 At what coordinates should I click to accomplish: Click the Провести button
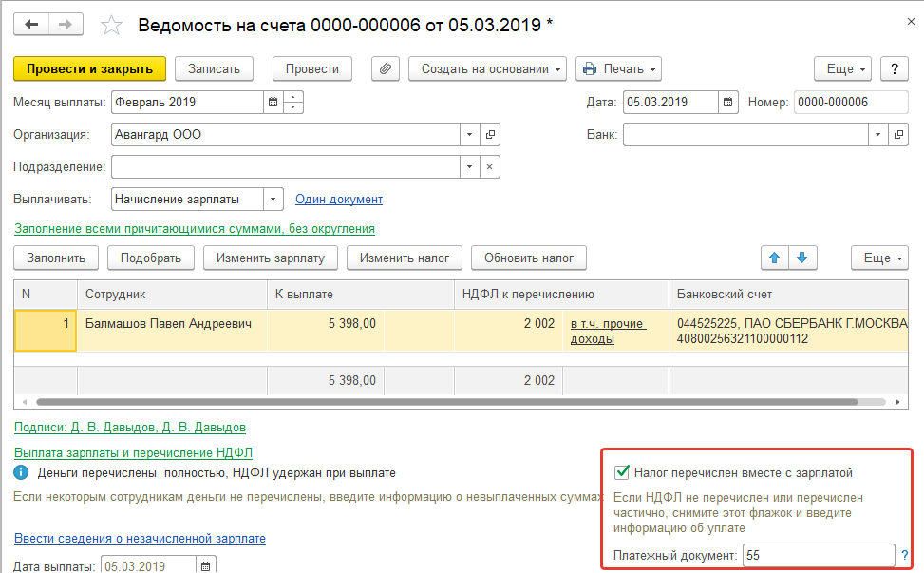312,69
